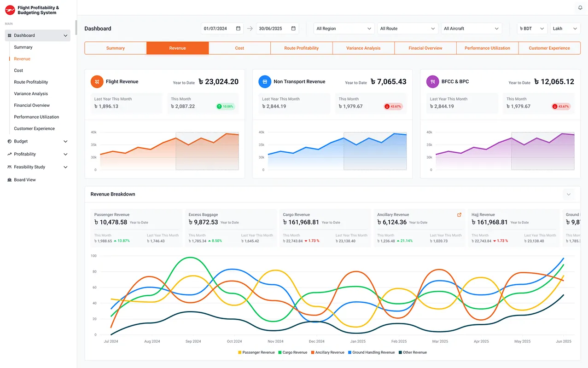Open Financial Overview in the sidebar
This screenshot has height=368, width=588.
[x=32, y=105]
